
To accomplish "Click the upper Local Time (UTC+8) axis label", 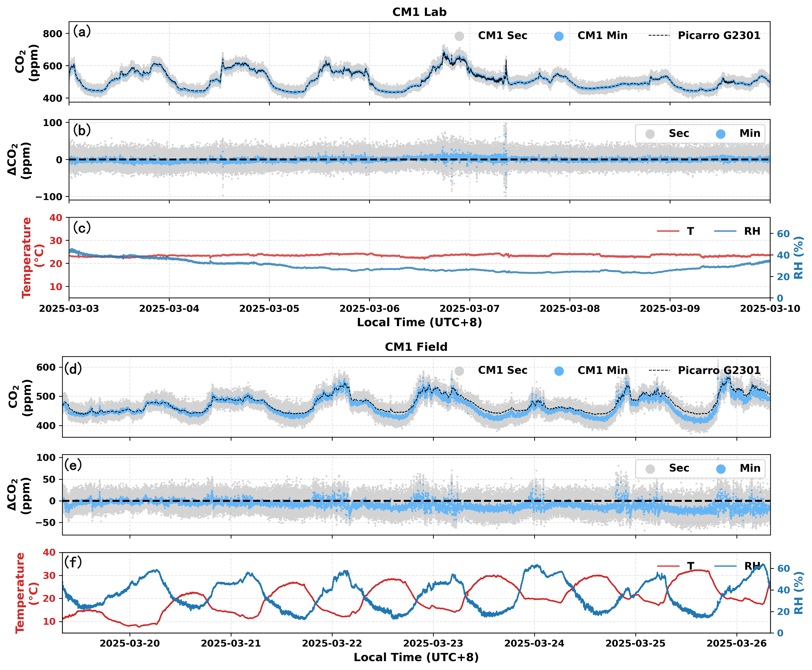I will 419,322.
